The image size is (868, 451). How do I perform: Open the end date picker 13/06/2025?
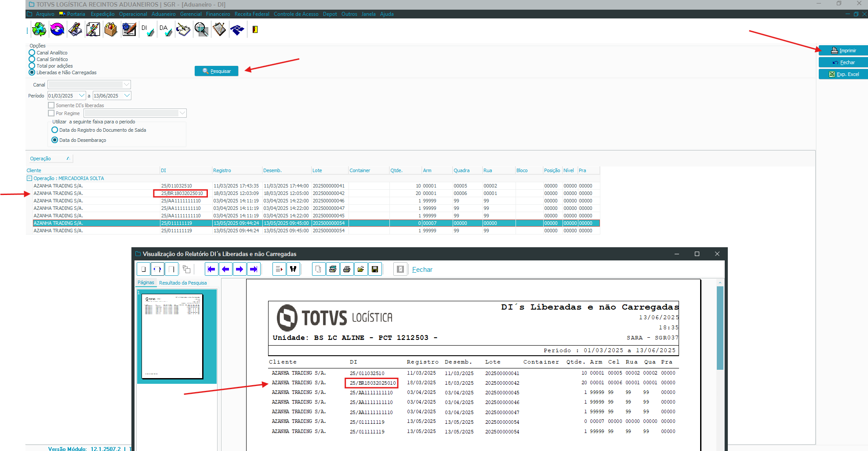pos(127,96)
